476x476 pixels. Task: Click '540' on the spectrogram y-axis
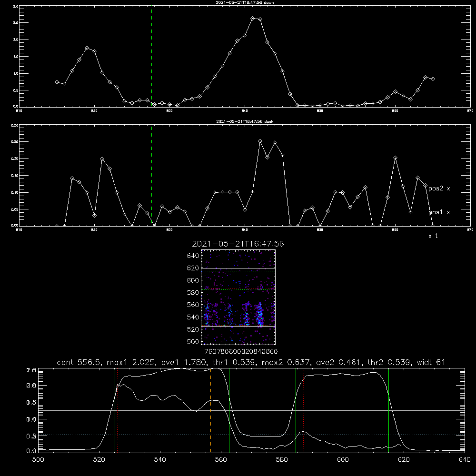tap(193, 317)
